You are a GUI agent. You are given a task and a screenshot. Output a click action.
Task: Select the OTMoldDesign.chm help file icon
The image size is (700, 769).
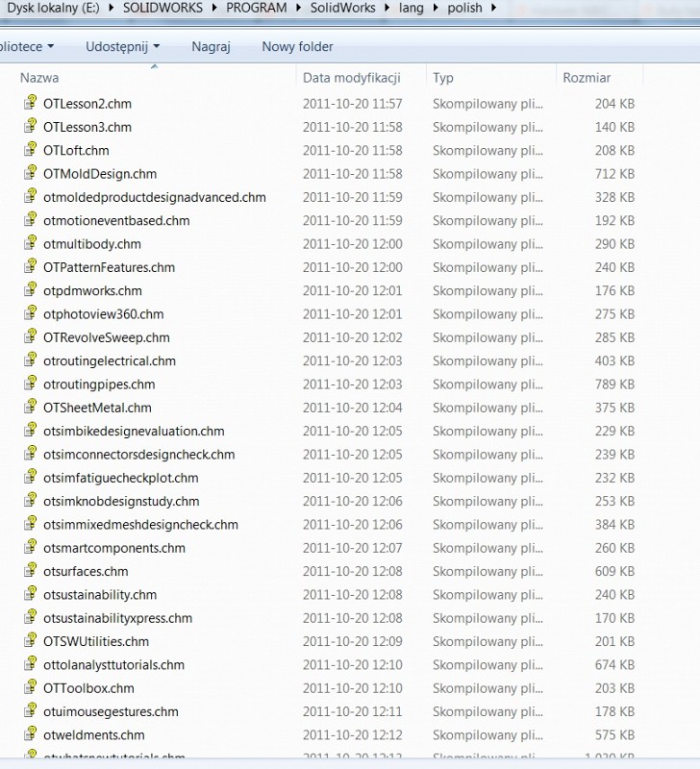[x=31, y=173]
